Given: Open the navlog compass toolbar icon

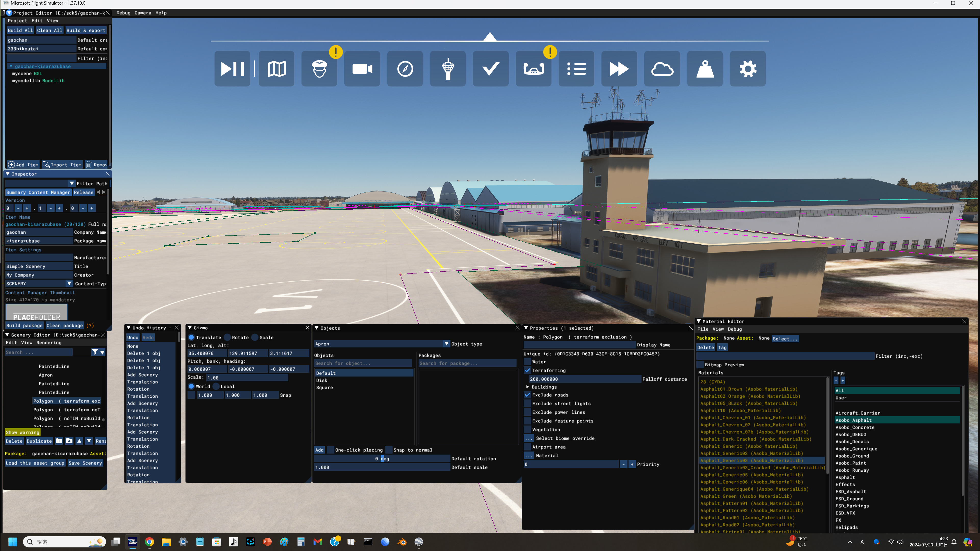Looking at the screenshot, I should (x=405, y=69).
